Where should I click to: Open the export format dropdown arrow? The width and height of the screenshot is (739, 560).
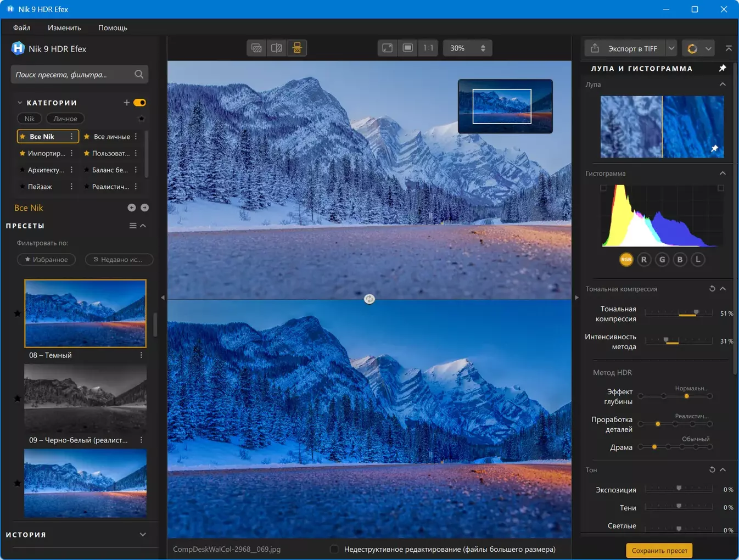(x=671, y=48)
